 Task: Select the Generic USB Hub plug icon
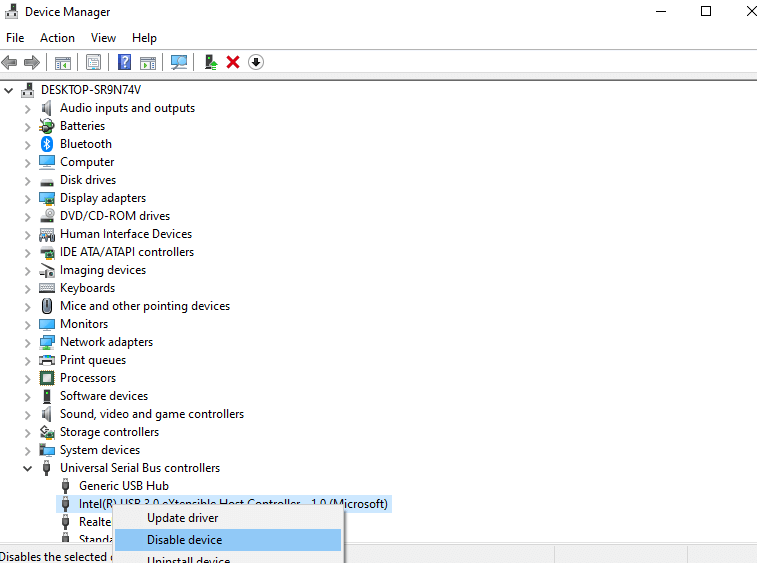(66, 486)
